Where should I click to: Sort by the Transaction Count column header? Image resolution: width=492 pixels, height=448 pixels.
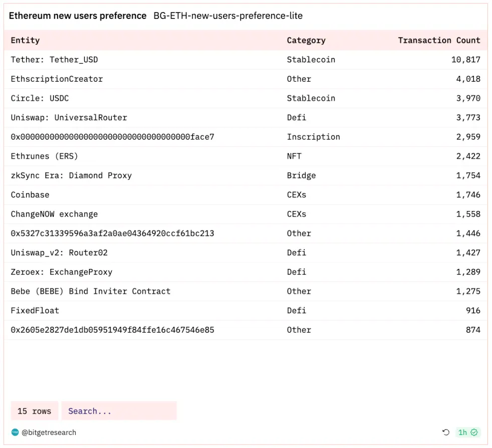pyautogui.click(x=439, y=40)
